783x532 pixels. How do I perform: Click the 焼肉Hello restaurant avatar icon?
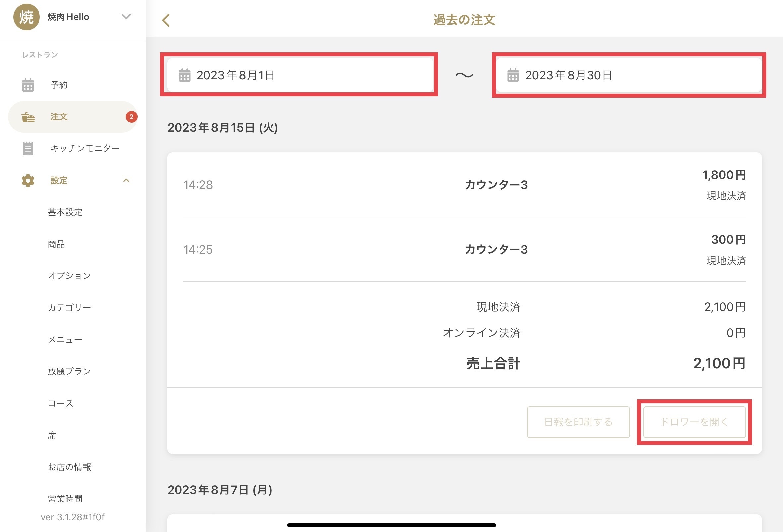[26, 17]
